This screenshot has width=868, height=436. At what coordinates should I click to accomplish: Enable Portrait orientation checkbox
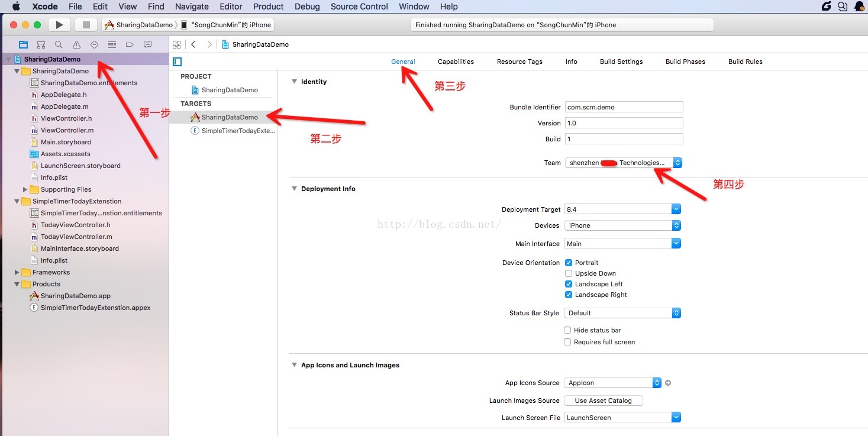point(568,263)
